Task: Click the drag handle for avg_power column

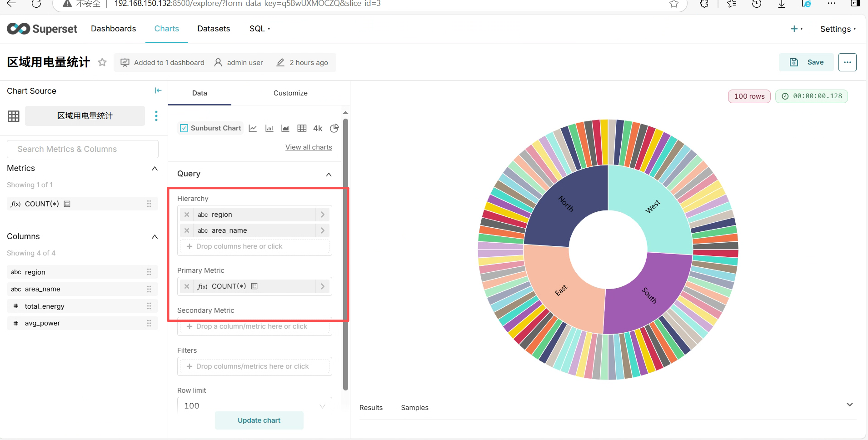Action: [x=149, y=323]
